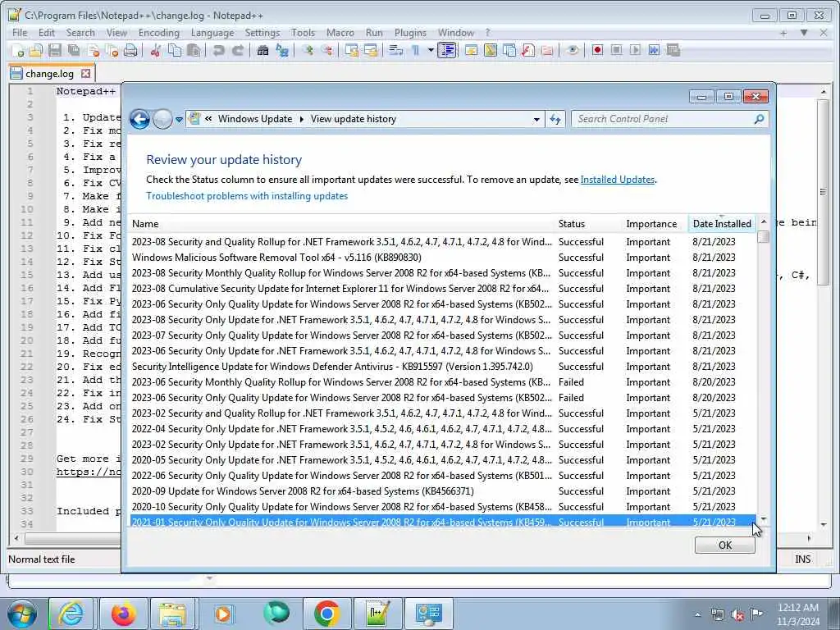The width and height of the screenshot is (840, 630).
Task: Open the Installed Updates link
Action: pos(618,180)
